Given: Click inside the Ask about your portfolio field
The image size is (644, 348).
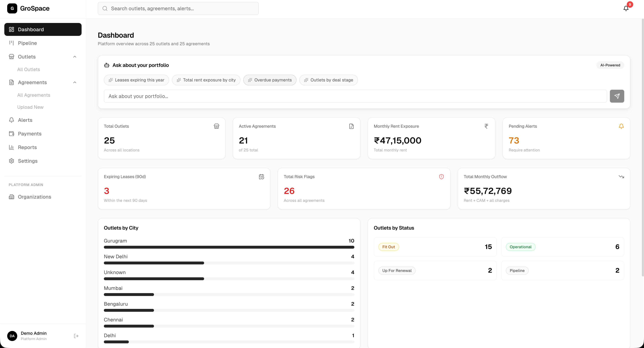Looking at the screenshot, I should tap(300, 96).
